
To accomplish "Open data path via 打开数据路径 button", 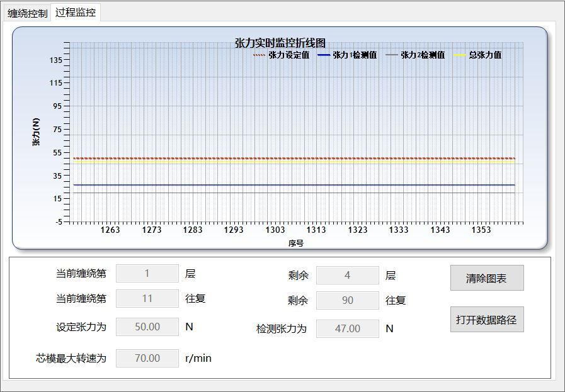I will 487,319.
